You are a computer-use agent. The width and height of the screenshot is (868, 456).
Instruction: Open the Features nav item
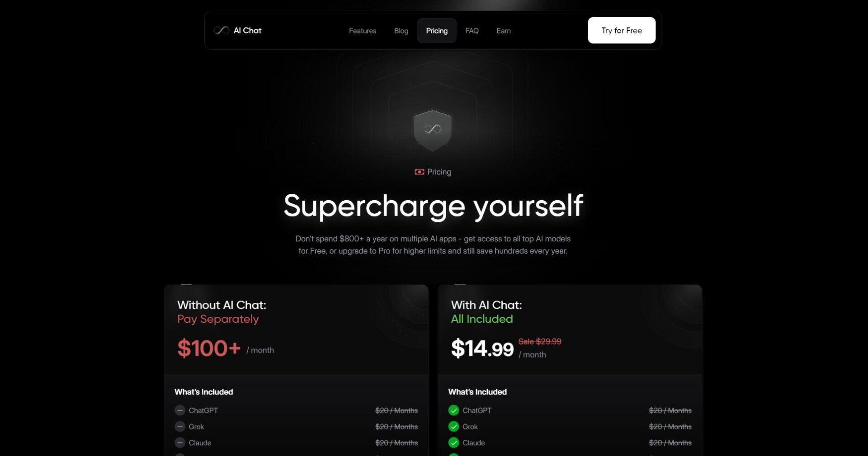(363, 31)
